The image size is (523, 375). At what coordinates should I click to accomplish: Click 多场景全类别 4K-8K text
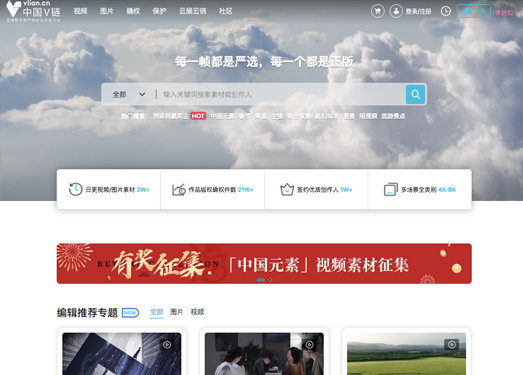[x=428, y=190]
